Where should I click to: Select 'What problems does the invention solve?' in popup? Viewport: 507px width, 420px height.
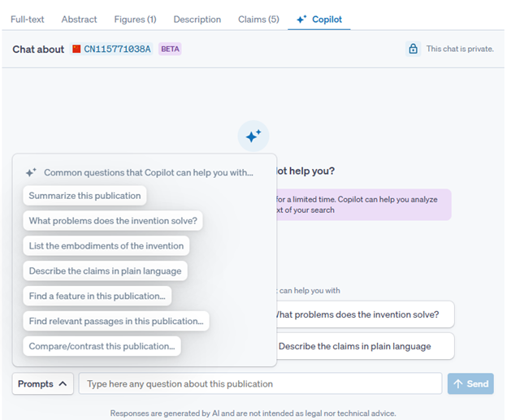(x=113, y=220)
